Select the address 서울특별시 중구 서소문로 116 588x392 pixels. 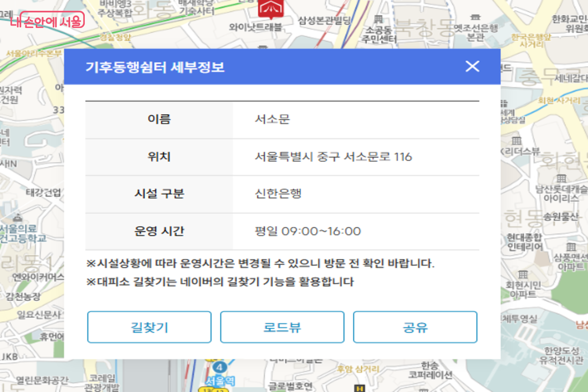click(x=333, y=157)
